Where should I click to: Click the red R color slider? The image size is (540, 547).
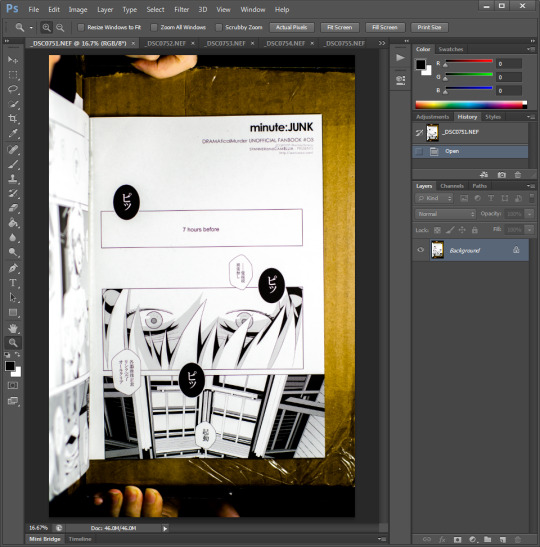[x=469, y=61]
